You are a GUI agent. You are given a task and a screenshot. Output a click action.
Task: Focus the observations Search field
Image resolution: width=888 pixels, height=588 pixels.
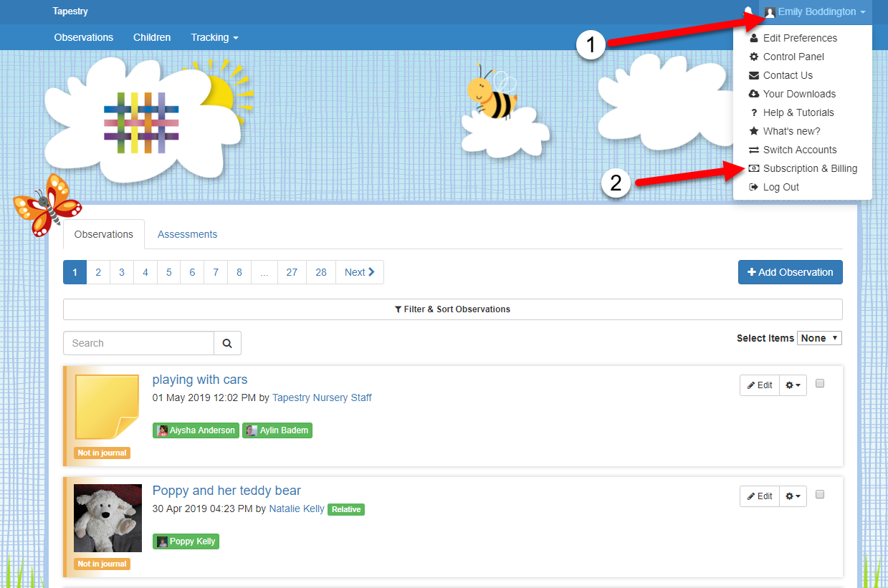[x=139, y=343]
